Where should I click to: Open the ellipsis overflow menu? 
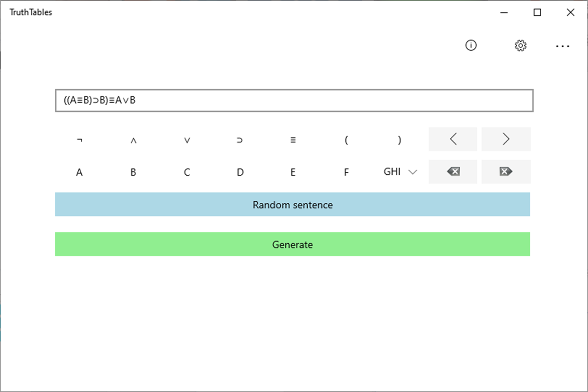tap(563, 46)
